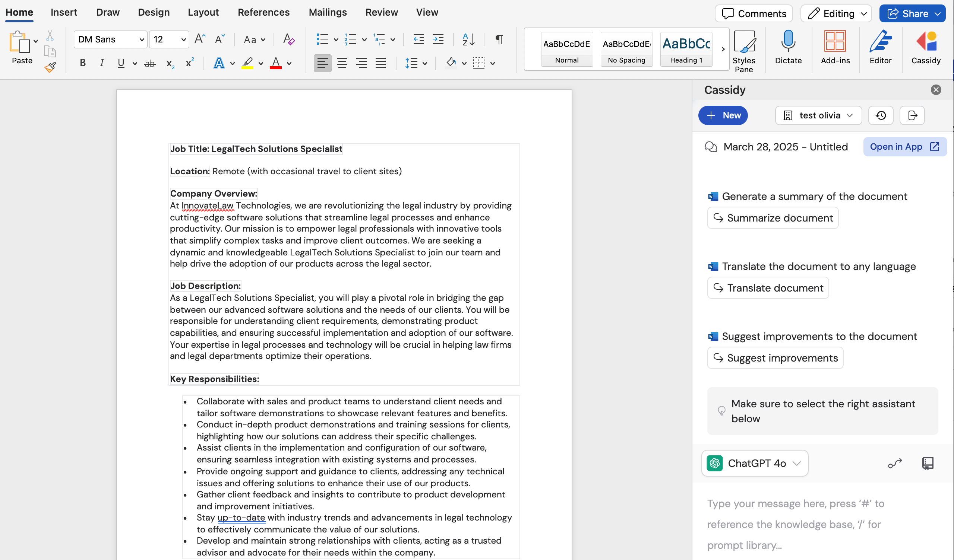The width and height of the screenshot is (954, 560).
Task: Enable center text alignment
Action: pos(342,63)
